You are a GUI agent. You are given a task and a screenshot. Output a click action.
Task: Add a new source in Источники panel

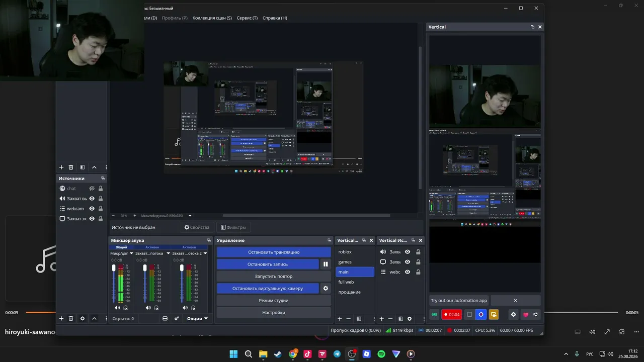pyautogui.click(x=61, y=318)
